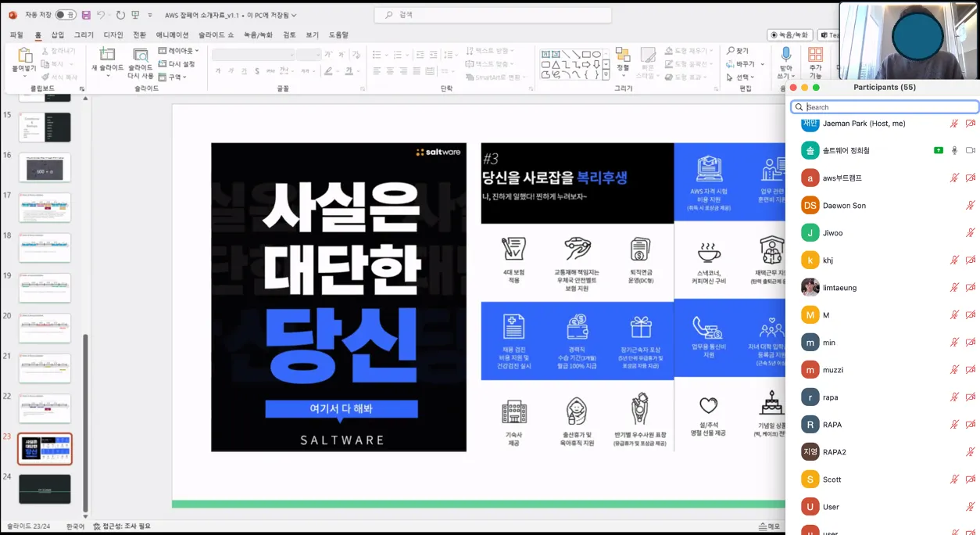Click the Reset (다시 설정) slide button

click(177, 64)
